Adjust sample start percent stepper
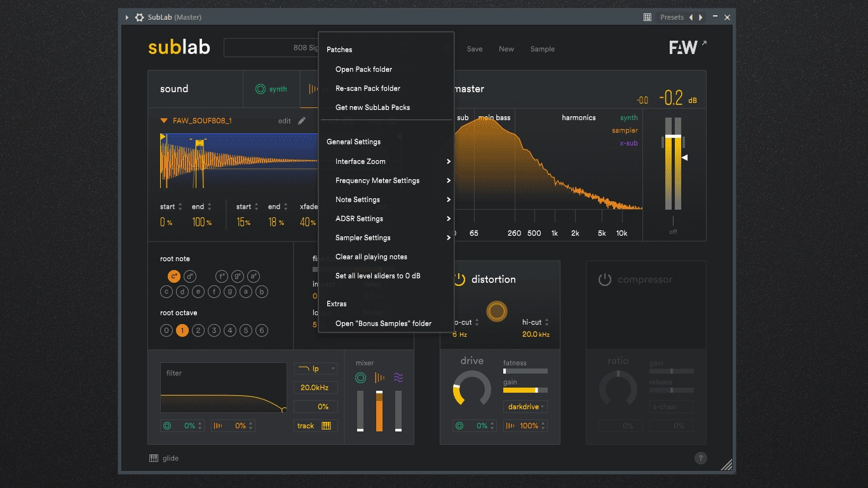Viewport: 868px width, 488px height. [x=180, y=207]
